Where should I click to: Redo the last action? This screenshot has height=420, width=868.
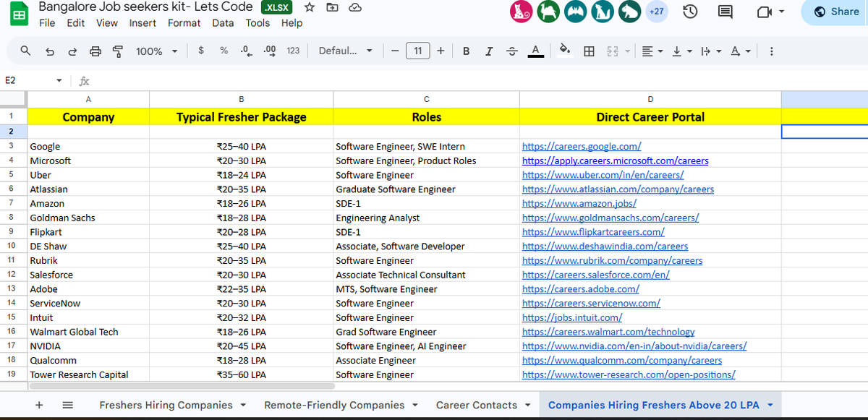(x=72, y=51)
